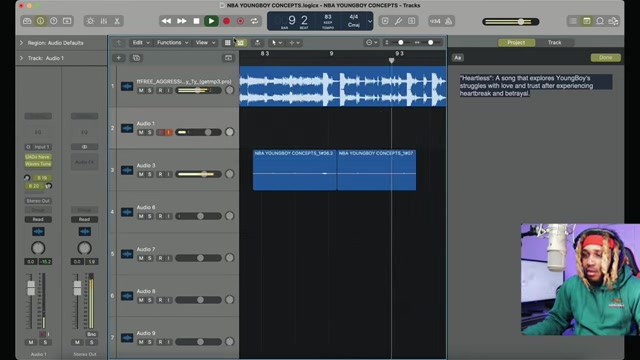The height and width of the screenshot is (360, 640).
Task: Click the Audio FX slot on Stereo Out
Action: 84,162
